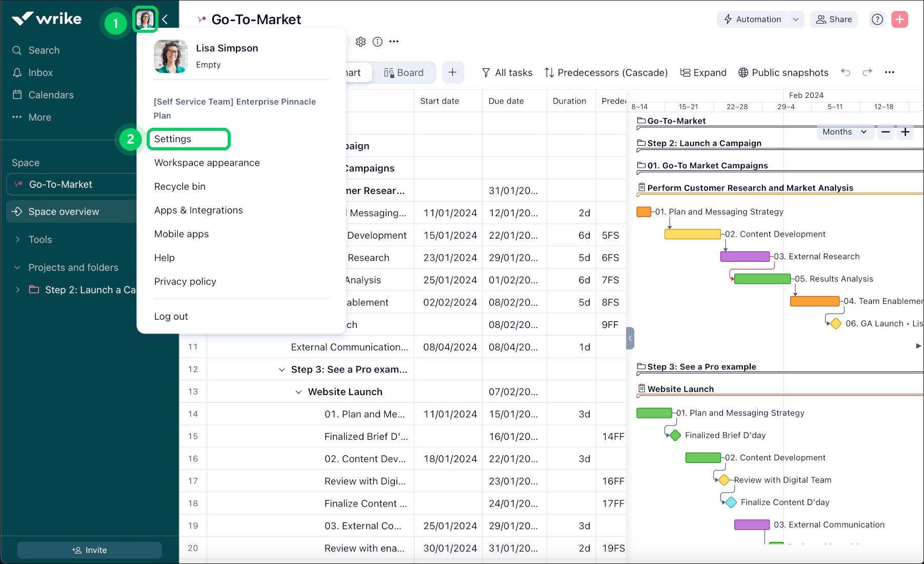Collapse the Website Launch row
This screenshot has height=564, width=924.
298,392
